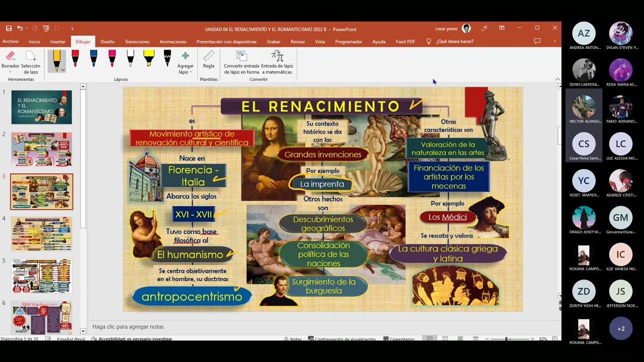
Task: Open the Archivo menu
Action: 11,42
